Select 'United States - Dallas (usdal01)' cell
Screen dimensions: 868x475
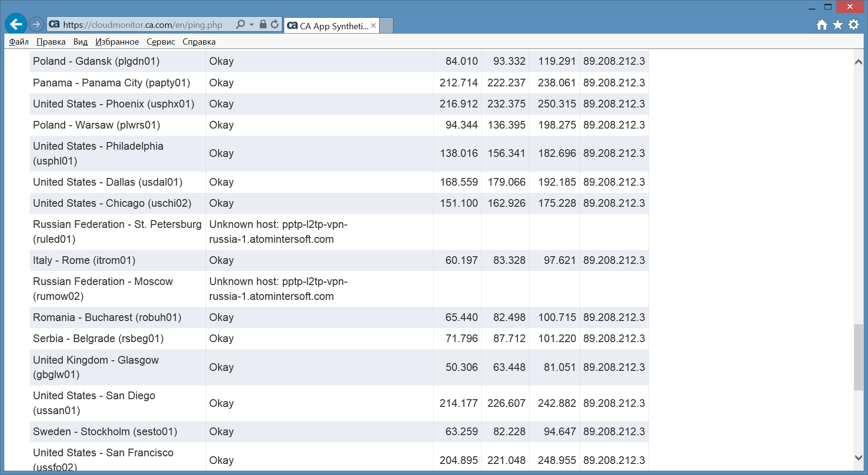117,182
